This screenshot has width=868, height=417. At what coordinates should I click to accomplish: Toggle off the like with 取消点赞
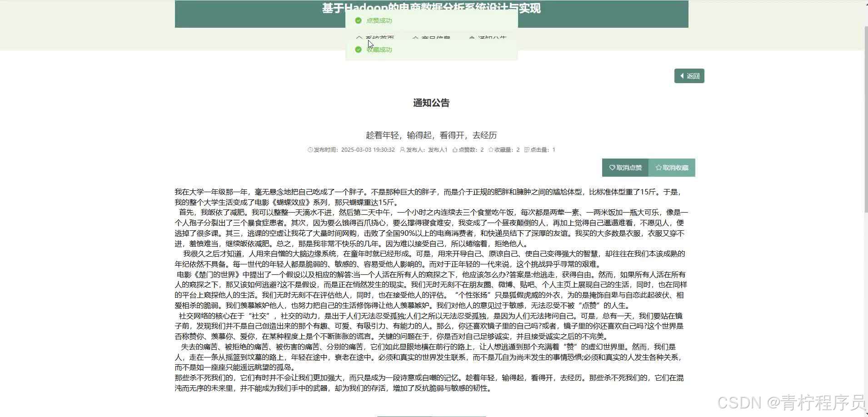coord(625,168)
